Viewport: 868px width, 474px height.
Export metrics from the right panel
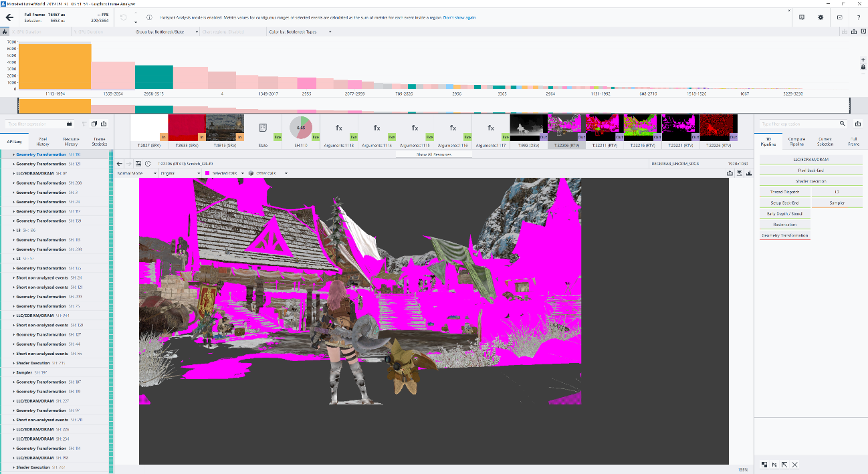click(858, 124)
